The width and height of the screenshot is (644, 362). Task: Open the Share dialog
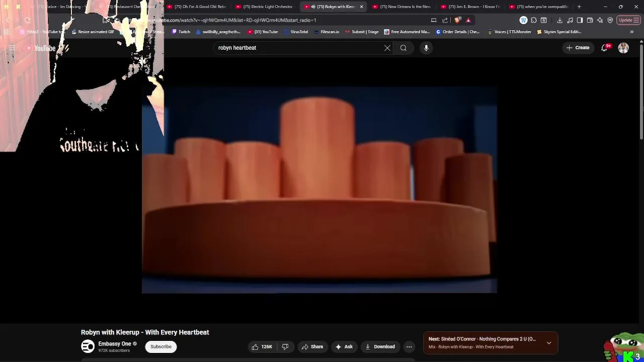(x=312, y=346)
